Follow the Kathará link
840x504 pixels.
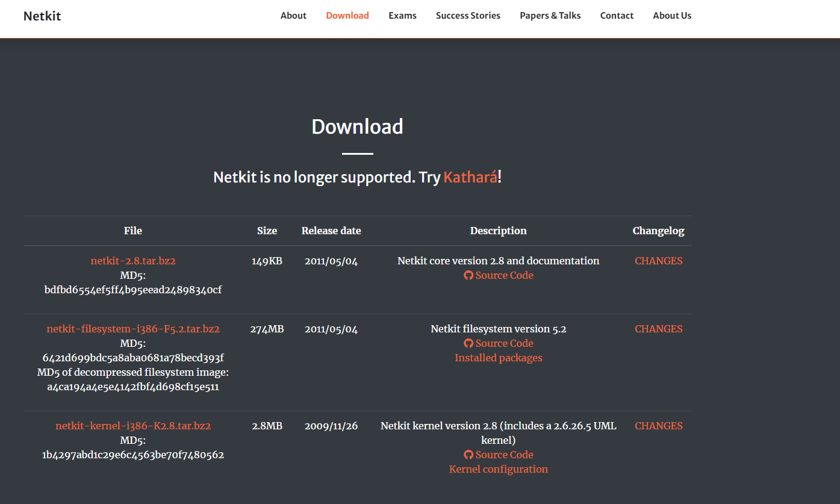pos(470,178)
